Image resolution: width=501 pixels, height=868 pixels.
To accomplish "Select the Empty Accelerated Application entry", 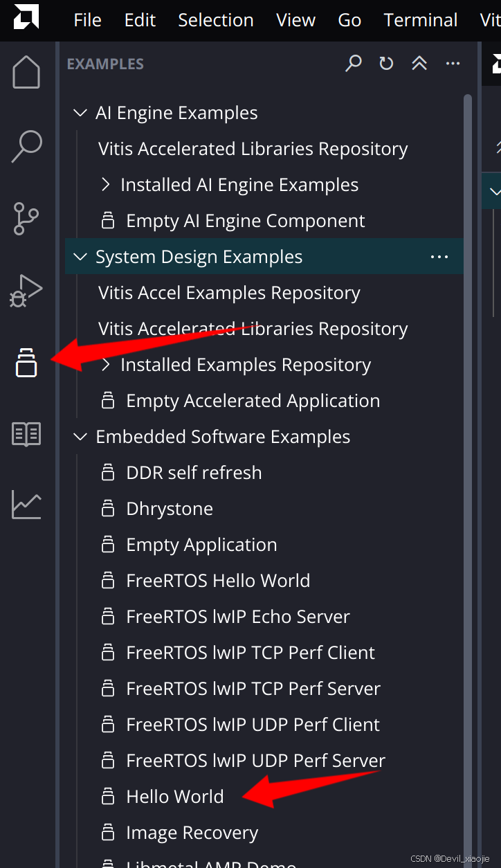I will [x=253, y=401].
